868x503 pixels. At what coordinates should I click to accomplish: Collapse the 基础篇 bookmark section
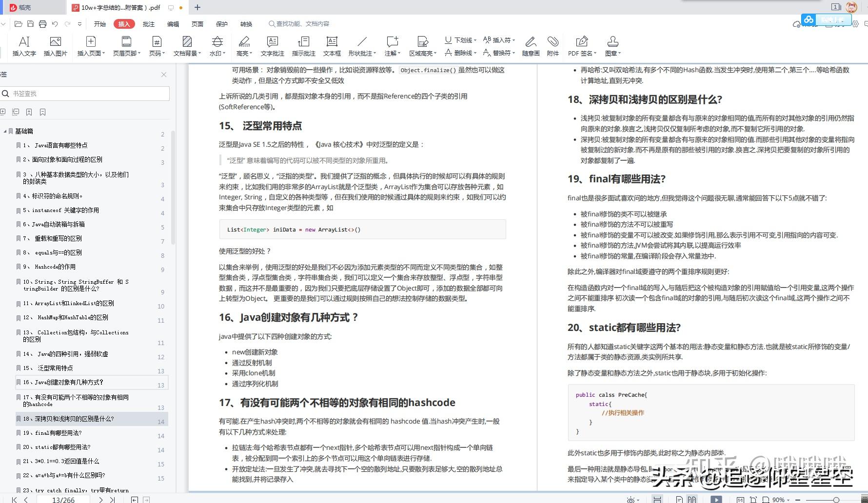click(4, 131)
